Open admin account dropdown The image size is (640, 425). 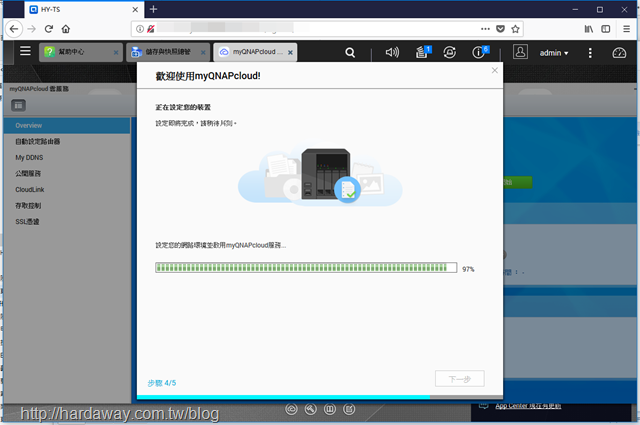click(553, 53)
